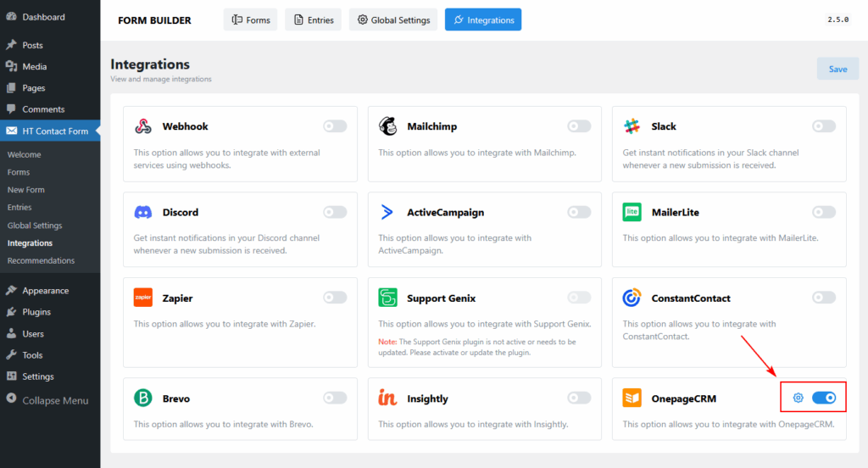The height and width of the screenshot is (468, 868).
Task: Click the Mailchimp monkey logo
Action: (x=387, y=126)
